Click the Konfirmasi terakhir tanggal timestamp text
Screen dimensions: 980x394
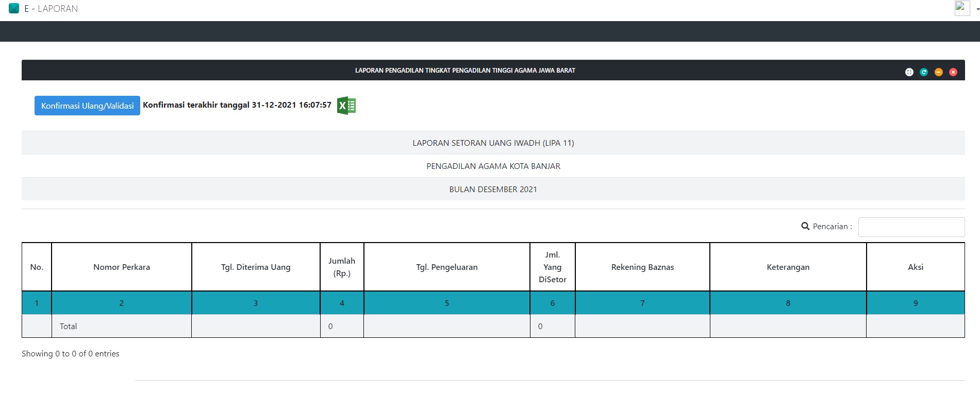[237, 105]
